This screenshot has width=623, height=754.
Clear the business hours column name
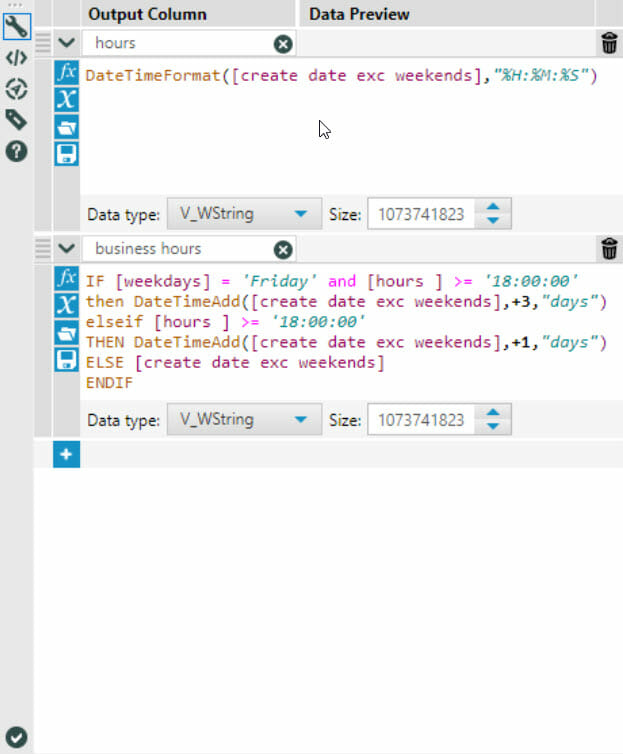pos(283,249)
